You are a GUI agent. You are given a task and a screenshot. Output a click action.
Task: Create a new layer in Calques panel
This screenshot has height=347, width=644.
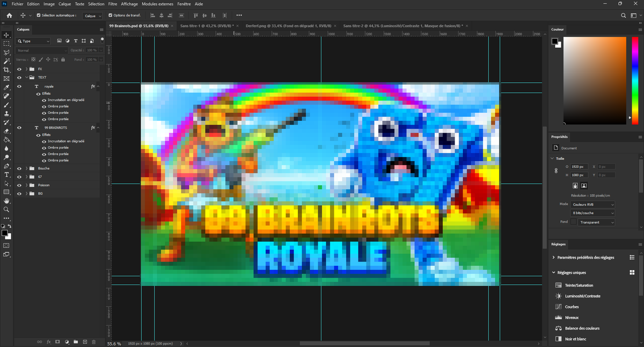pyautogui.click(x=85, y=342)
